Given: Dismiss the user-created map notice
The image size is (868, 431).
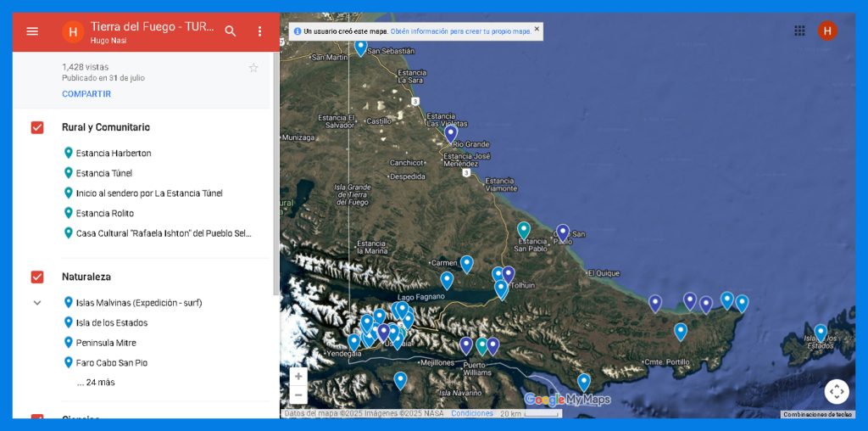Looking at the screenshot, I should click(x=537, y=29).
